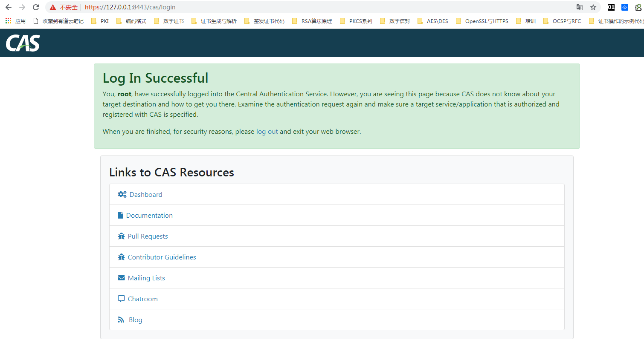This screenshot has height=340, width=644.
Task: Click the browser back arrow
Action: pos(9,7)
